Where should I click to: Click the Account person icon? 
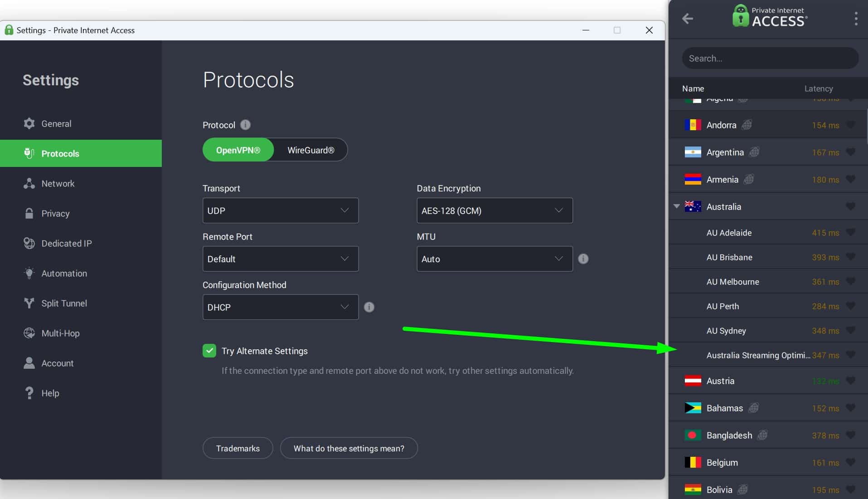coord(29,363)
